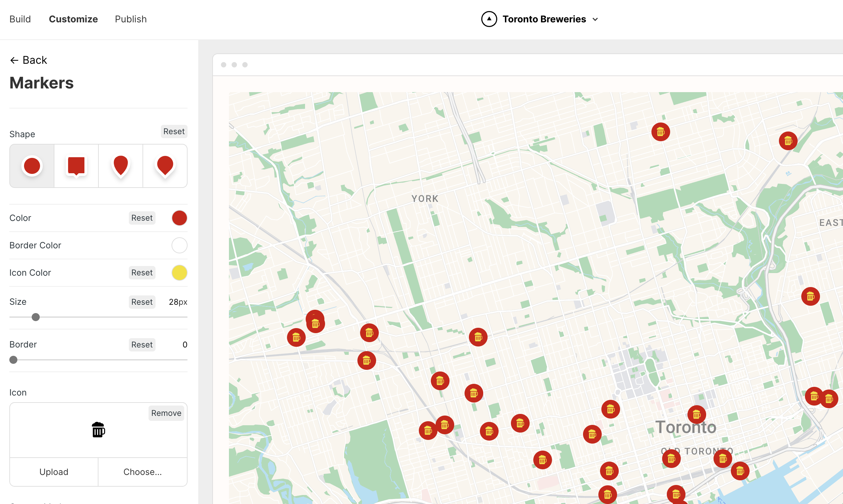Switch to the Publish tab
843x504 pixels.
click(131, 19)
